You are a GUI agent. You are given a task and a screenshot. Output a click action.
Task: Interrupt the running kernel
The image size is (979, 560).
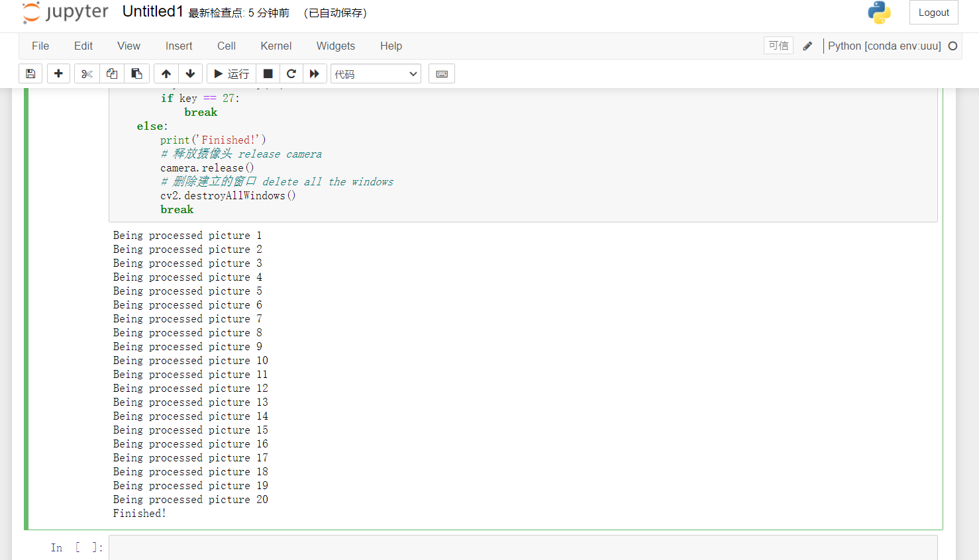pos(268,73)
